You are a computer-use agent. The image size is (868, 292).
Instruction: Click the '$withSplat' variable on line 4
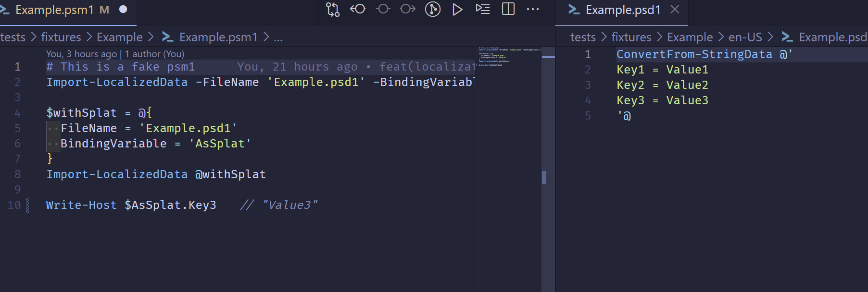coord(81,113)
